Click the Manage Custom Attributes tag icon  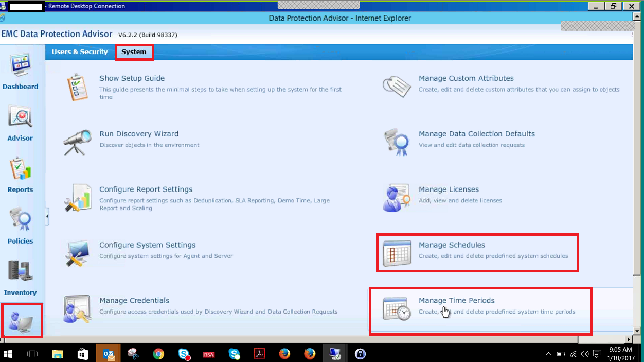tap(397, 87)
